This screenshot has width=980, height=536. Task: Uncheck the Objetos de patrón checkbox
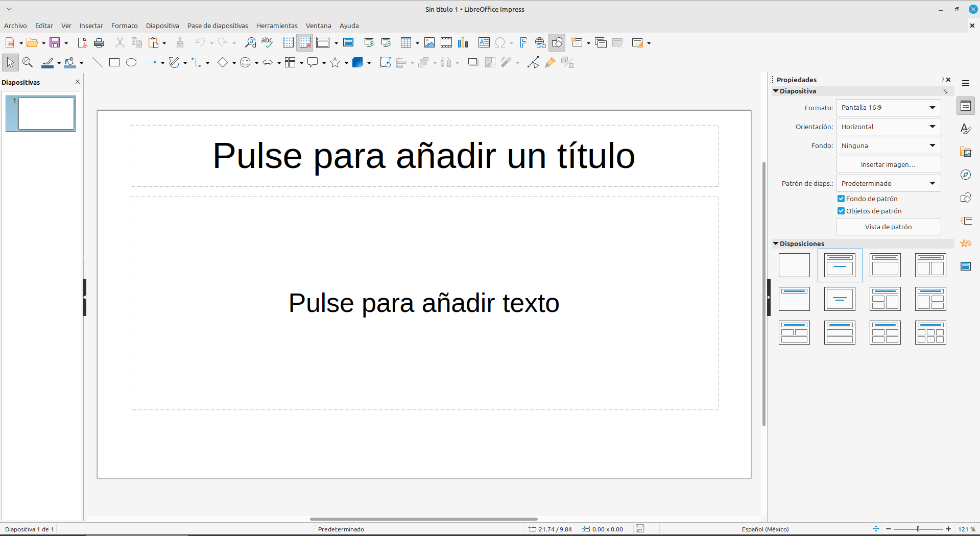coord(841,211)
